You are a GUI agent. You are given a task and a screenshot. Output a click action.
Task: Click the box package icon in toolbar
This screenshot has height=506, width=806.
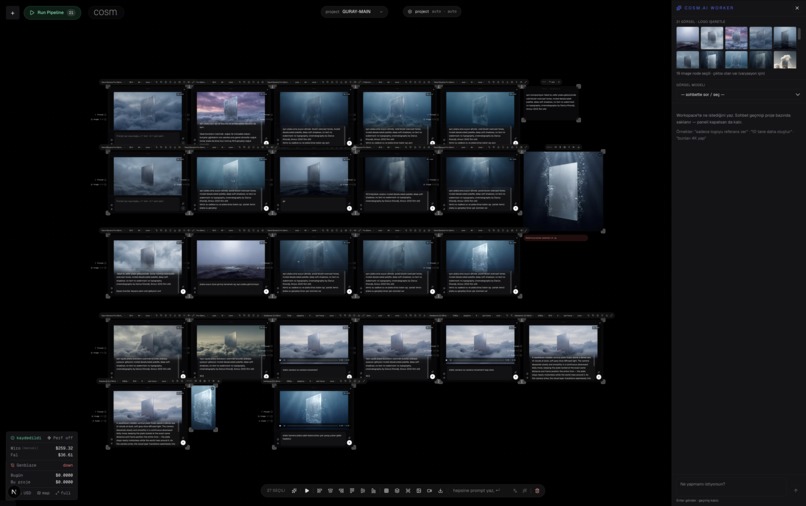tap(397, 491)
